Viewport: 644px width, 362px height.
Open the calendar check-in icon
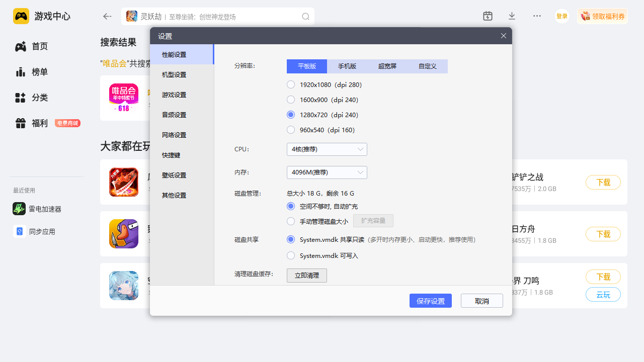[x=488, y=16]
